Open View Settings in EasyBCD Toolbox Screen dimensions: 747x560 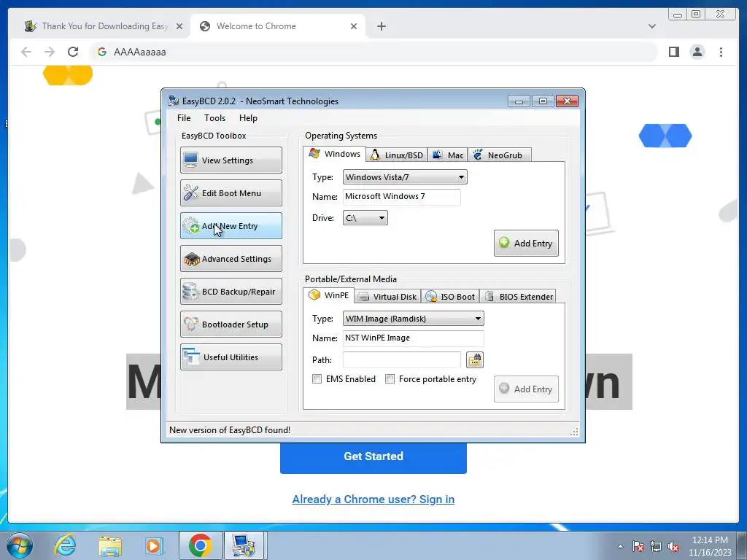point(231,160)
